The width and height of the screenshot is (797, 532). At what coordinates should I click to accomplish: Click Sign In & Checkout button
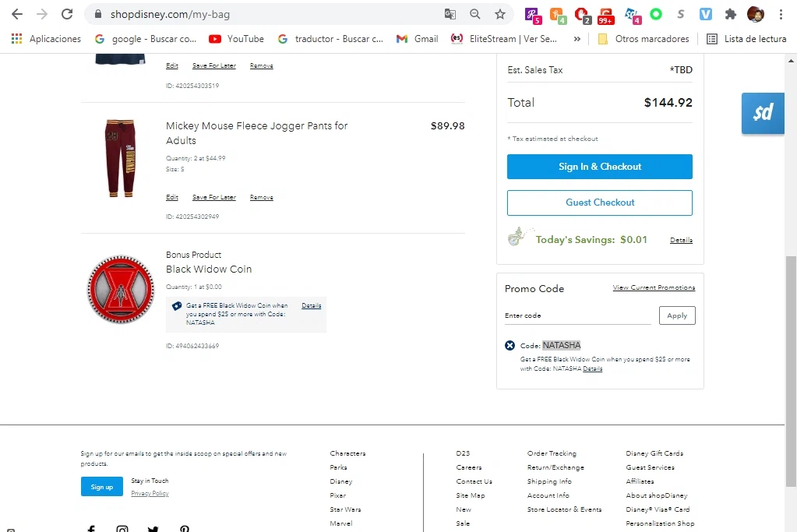click(x=600, y=167)
